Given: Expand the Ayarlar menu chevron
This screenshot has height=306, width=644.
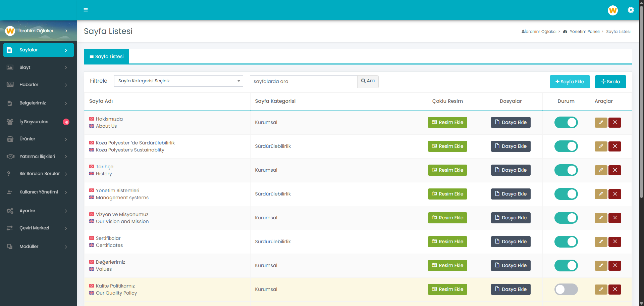Looking at the screenshot, I should (x=66, y=211).
